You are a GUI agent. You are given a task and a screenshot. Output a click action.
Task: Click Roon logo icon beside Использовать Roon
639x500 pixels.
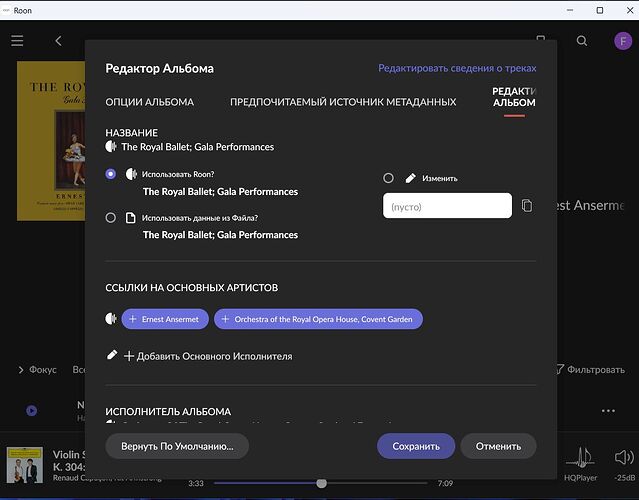[131, 174]
